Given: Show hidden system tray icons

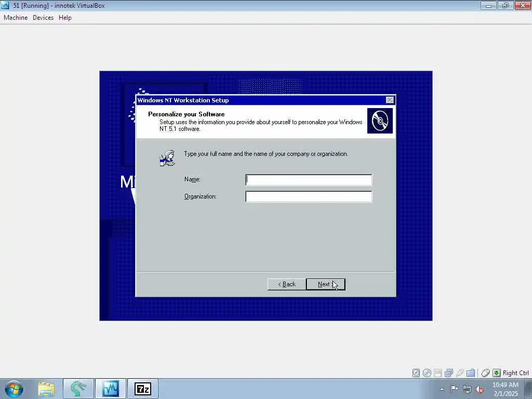Looking at the screenshot, I should coord(442,389).
